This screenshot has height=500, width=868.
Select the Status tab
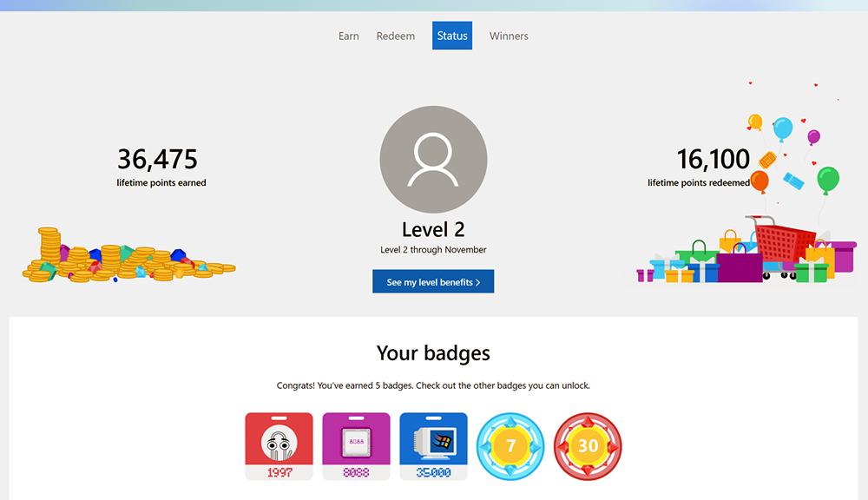(x=451, y=36)
